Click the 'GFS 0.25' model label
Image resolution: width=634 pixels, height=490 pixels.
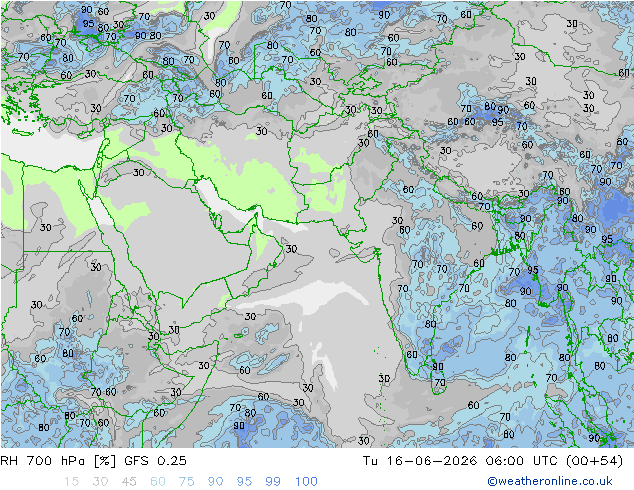click(x=155, y=460)
